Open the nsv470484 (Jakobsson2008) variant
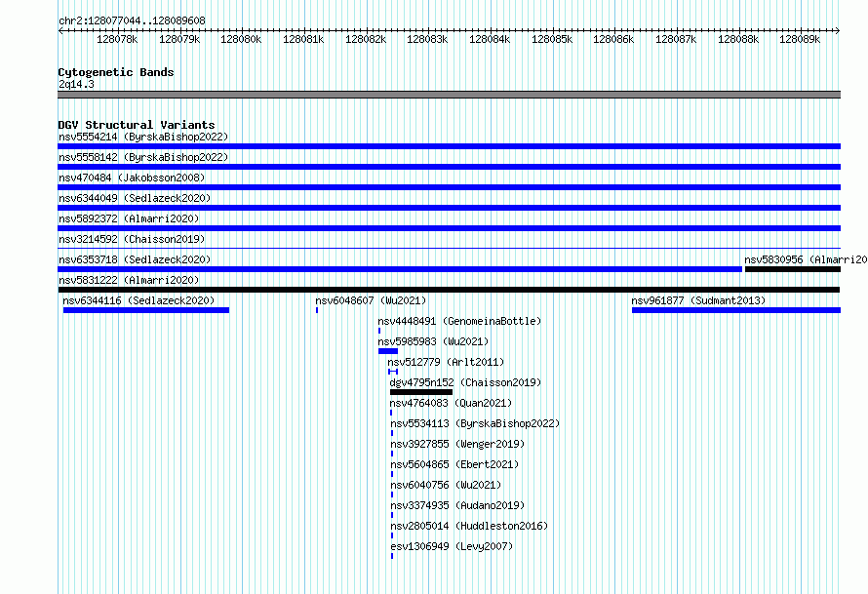 coord(132,178)
